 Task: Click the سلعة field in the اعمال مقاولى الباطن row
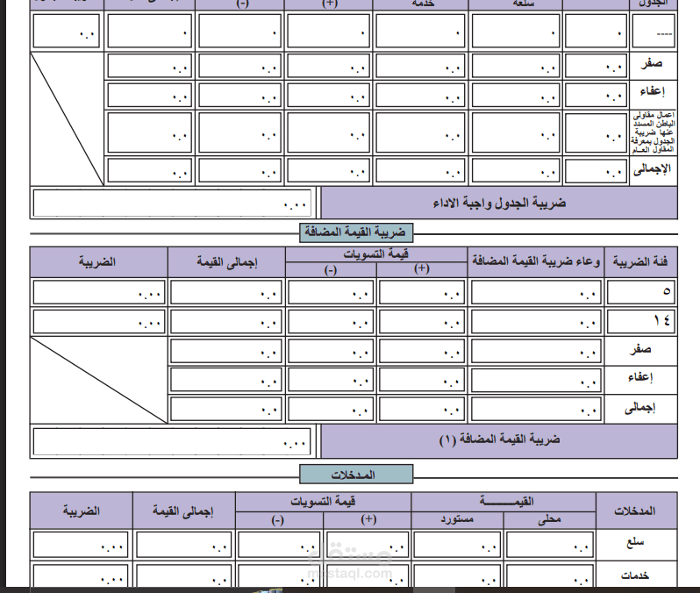516,132
